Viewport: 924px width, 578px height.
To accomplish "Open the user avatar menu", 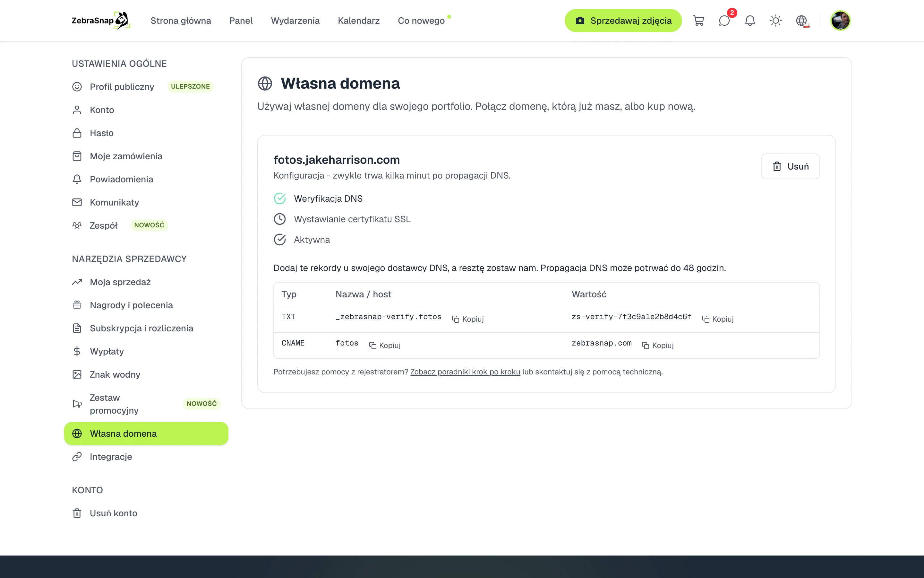I will (x=840, y=21).
